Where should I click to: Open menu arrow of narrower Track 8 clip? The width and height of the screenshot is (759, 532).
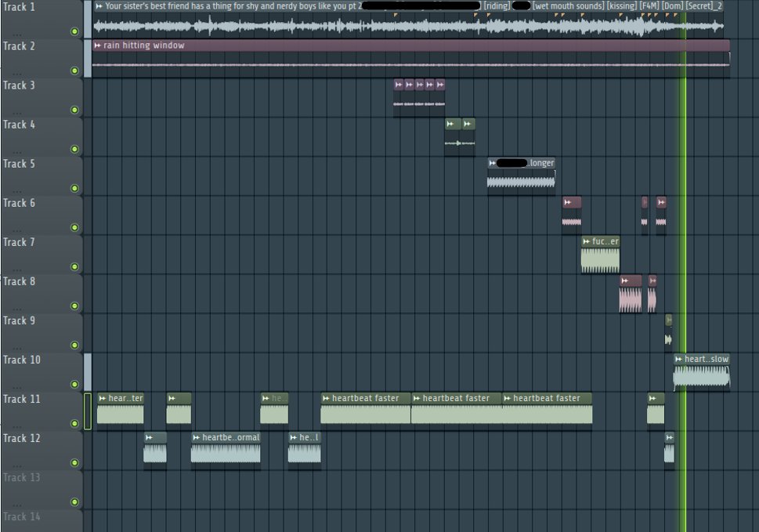click(x=652, y=280)
